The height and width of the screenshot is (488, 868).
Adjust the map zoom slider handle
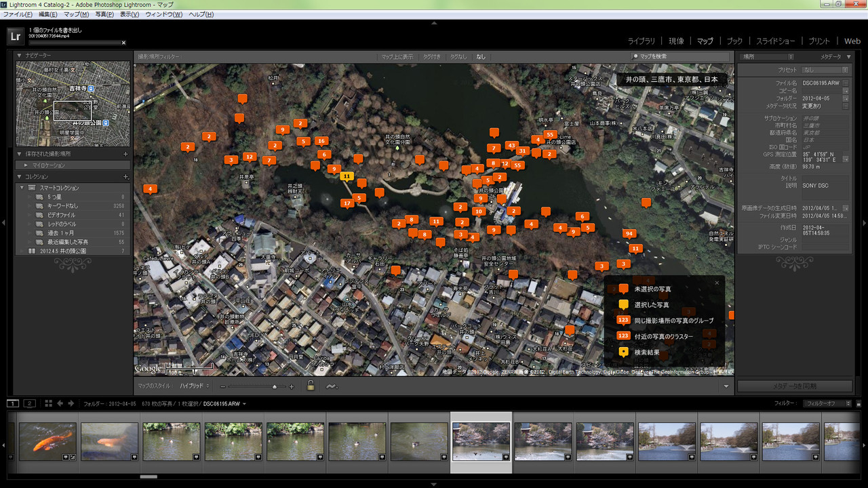[275, 386]
